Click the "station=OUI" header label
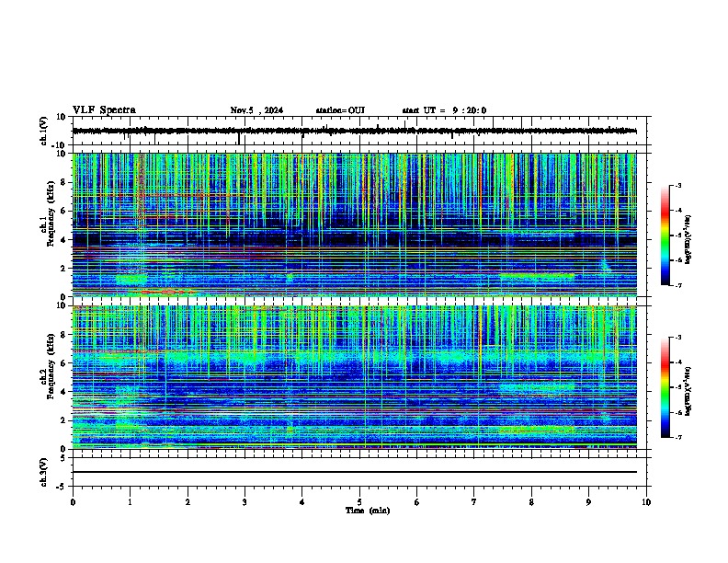Viewport: 728px width, 563px height. [340, 110]
